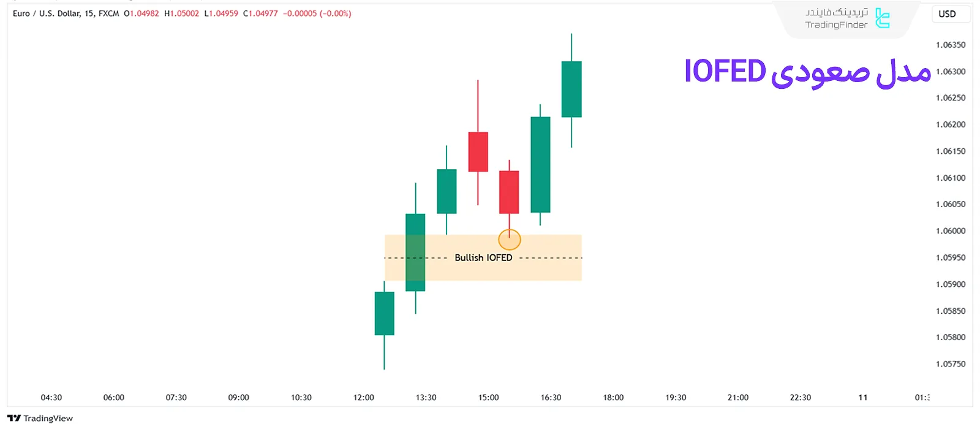Click the orange circle marker on the candle wick
Viewport: 980px width, 429px height.
510,240
